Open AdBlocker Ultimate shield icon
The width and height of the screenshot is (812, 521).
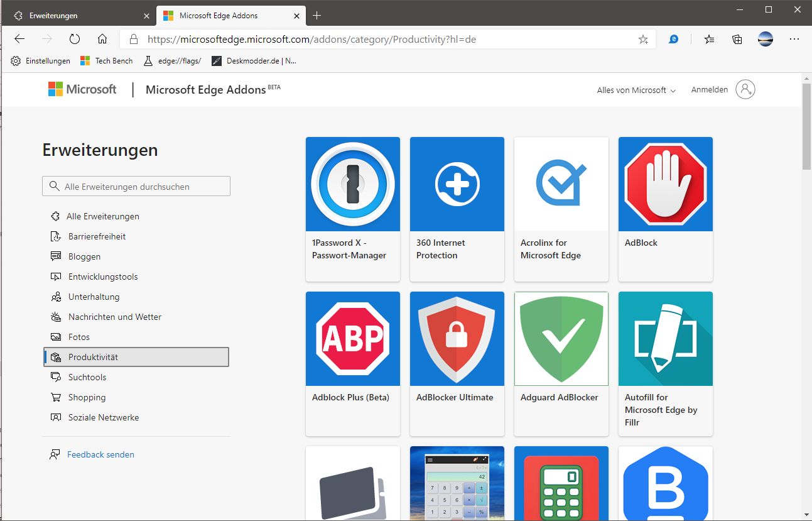[x=457, y=339]
